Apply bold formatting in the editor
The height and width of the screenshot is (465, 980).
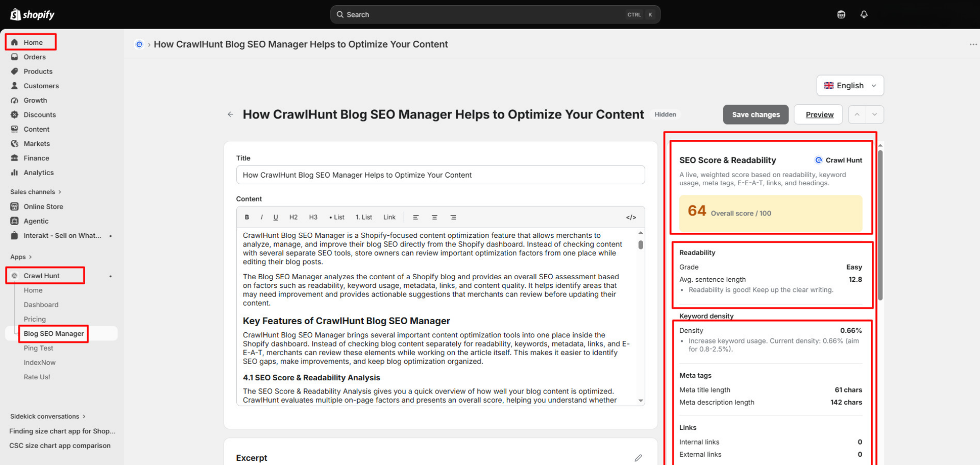click(x=247, y=217)
